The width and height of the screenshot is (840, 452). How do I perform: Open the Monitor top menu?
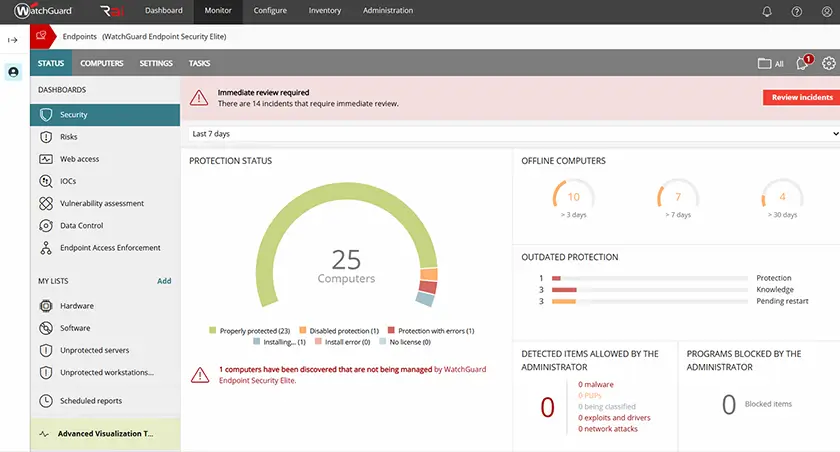218,11
